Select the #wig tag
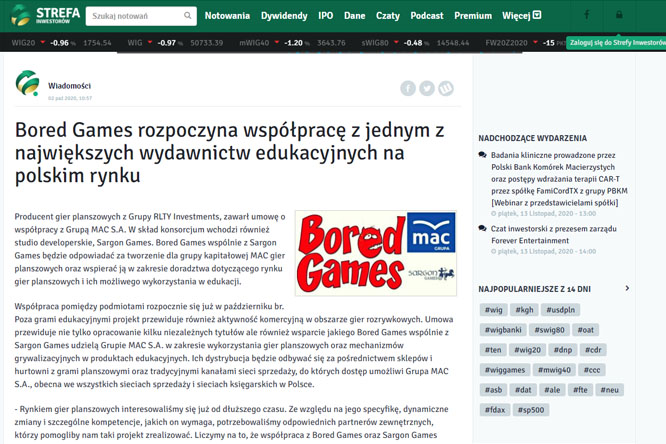This screenshot has height=444, width=666. point(493,310)
